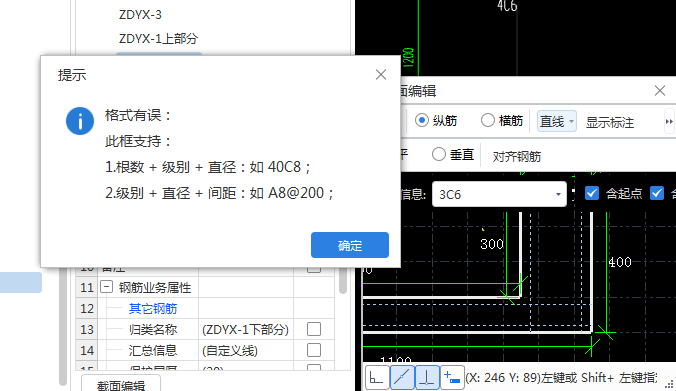This screenshot has width=676, height=391.
Task: Check the box in the 归类名称 row
Action: click(314, 329)
